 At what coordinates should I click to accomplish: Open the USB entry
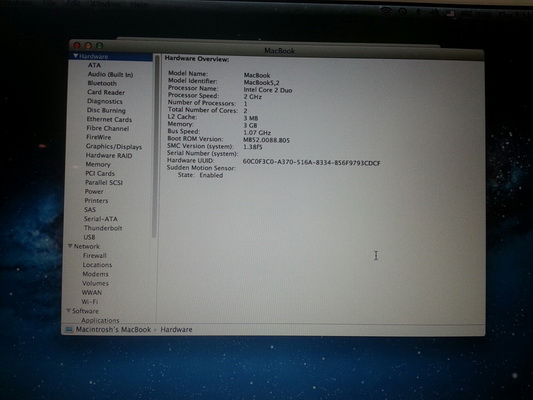click(89, 237)
